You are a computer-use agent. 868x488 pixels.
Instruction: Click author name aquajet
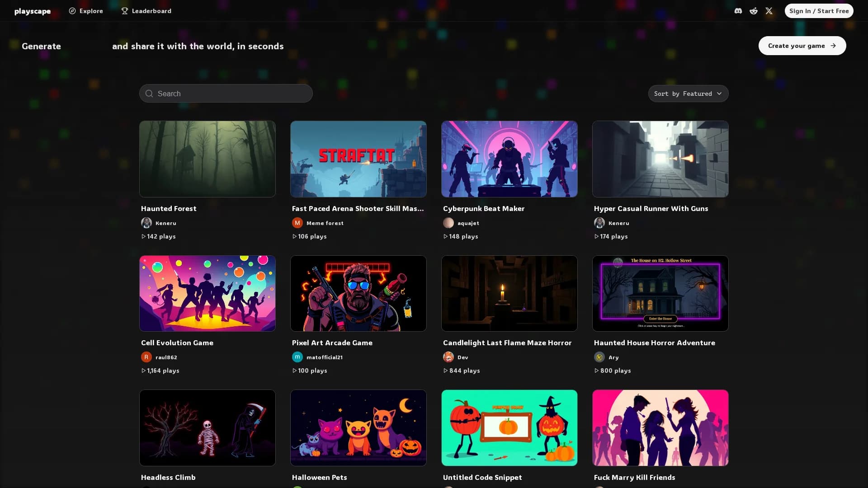[468, 223]
